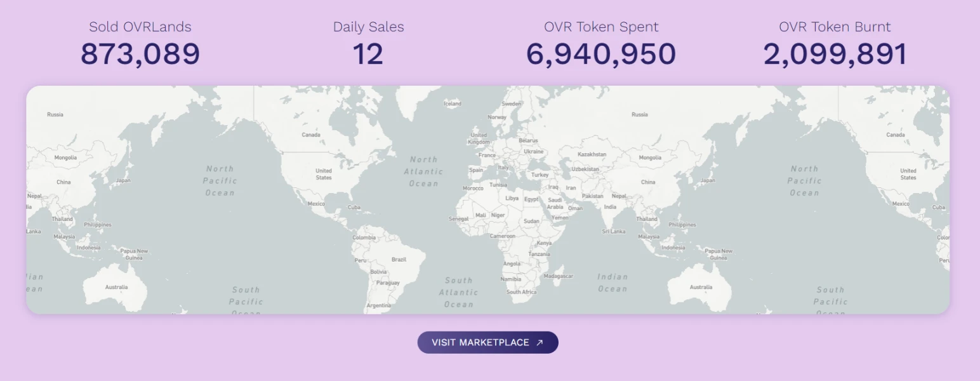Click Brazil on the map
The height and width of the screenshot is (381, 980).
point(399,259)
